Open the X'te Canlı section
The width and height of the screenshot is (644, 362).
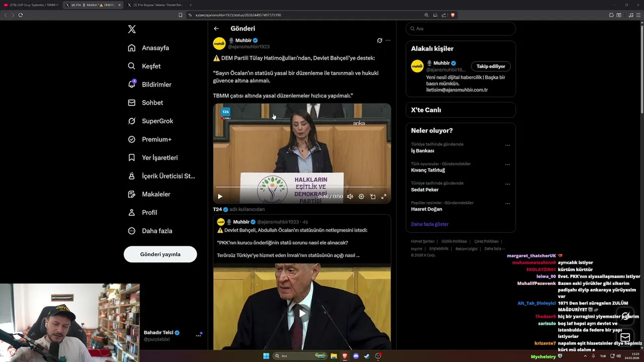click(x=460, y=110)
